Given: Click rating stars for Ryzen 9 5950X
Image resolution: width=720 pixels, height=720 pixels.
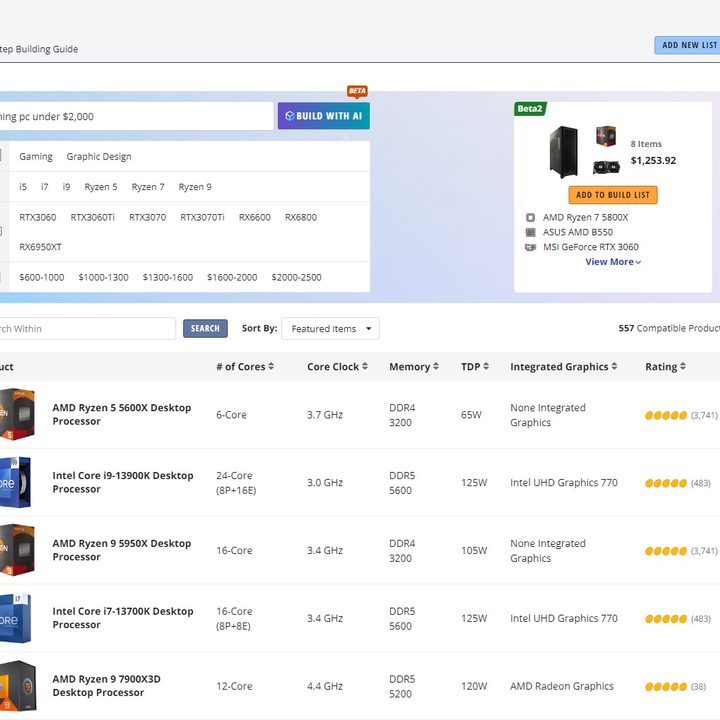Looking at the screenshot, I should pyautogui.click(x=666, y=551).
